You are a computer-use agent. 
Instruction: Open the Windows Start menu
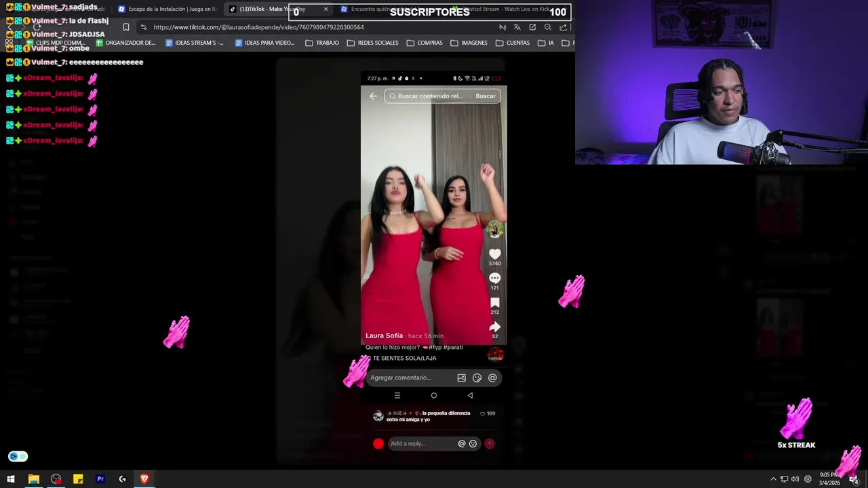11,479
